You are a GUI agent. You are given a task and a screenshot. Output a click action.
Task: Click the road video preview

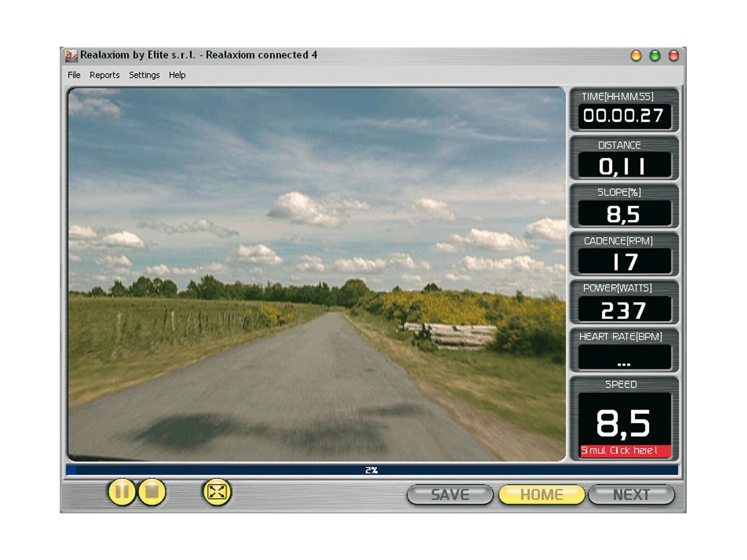(317, 274)
